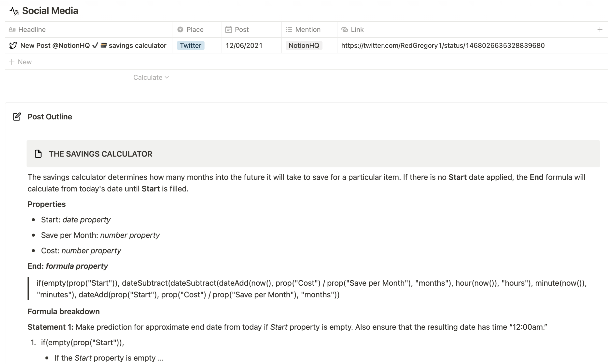Click the plus icon to add column
The image size is (614, 364).
600,29
